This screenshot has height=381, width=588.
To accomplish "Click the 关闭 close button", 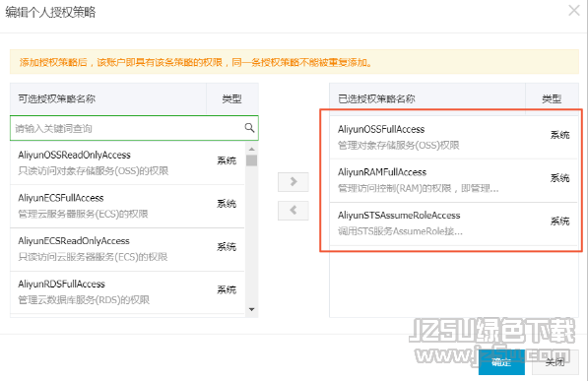I will tap(555, 362).
